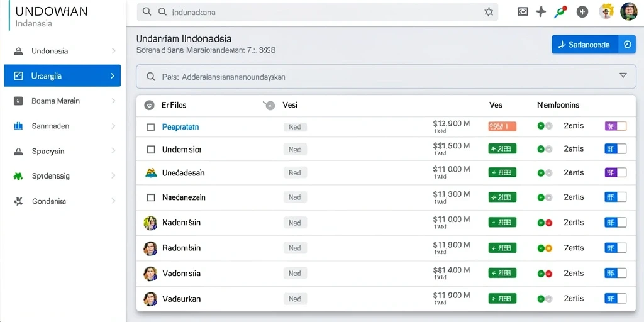Check the Naedanezain row checkbox
This screenshot has height=322, width=644.
[x=151, y=197]
